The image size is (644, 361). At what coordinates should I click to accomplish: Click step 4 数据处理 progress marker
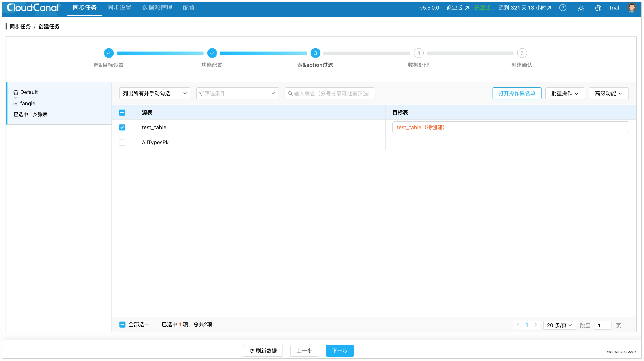[x=419, y=53]
